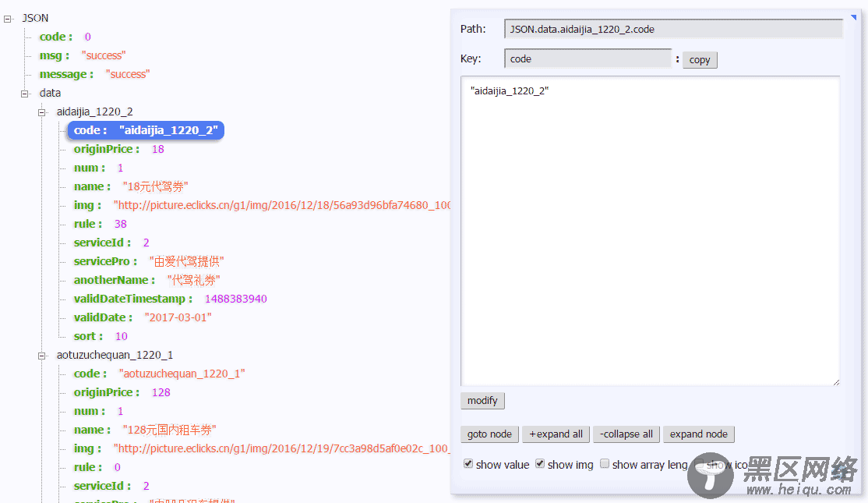The image size is (868, 503).
Task: Collapse the aidaijia_1220_2 node
Action: point(42,112)
